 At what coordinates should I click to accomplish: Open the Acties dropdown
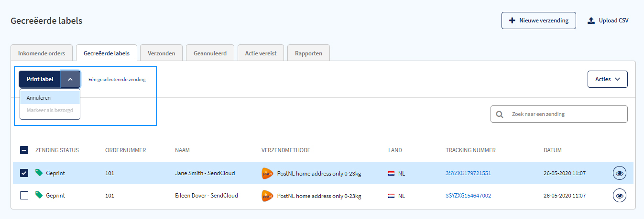point(607,79)
